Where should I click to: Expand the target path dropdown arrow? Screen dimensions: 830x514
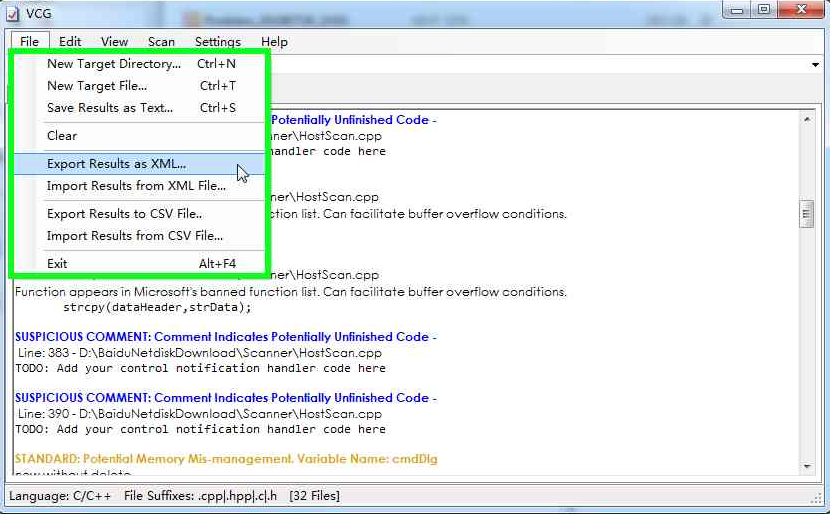pos(815,65)
